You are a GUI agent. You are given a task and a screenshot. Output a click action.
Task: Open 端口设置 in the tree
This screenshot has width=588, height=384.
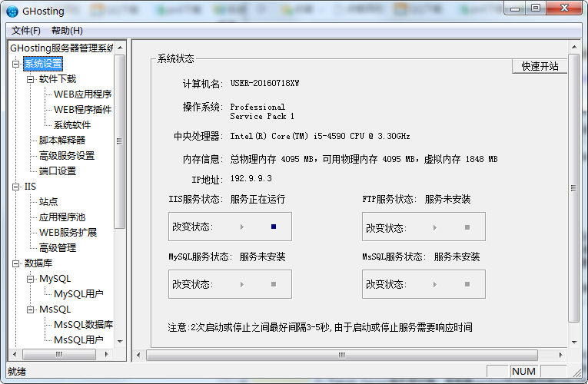(58, 171)
